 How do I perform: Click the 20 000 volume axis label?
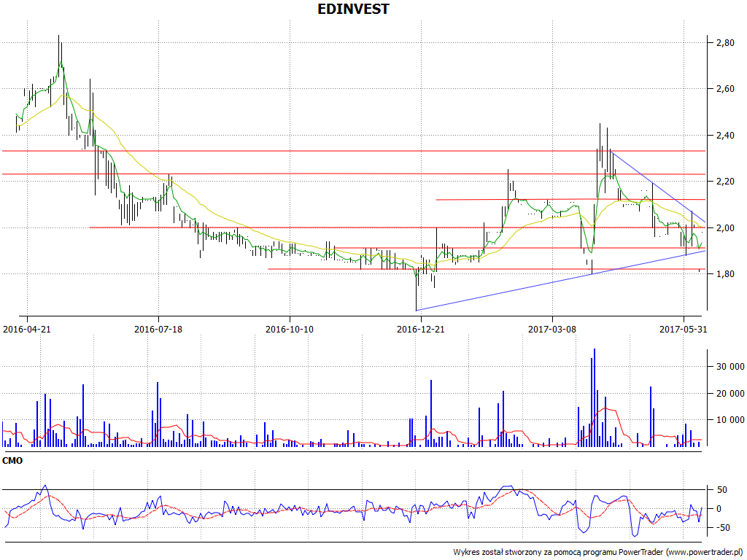(729, 393)
